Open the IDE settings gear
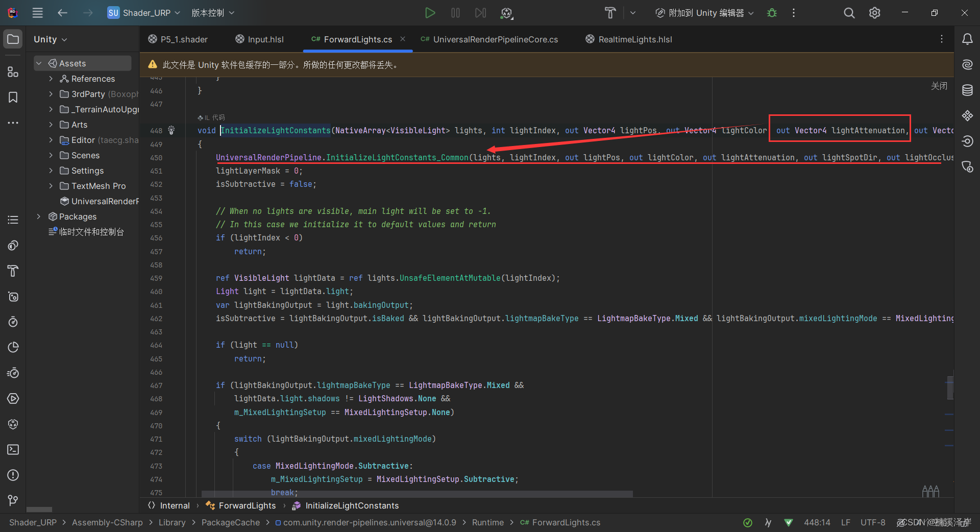This screenshot has height=532, width=980. pos(875,13)
